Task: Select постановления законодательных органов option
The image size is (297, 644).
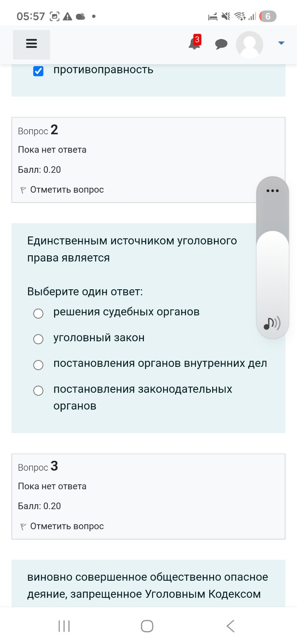Action: [x=38, y=390]
